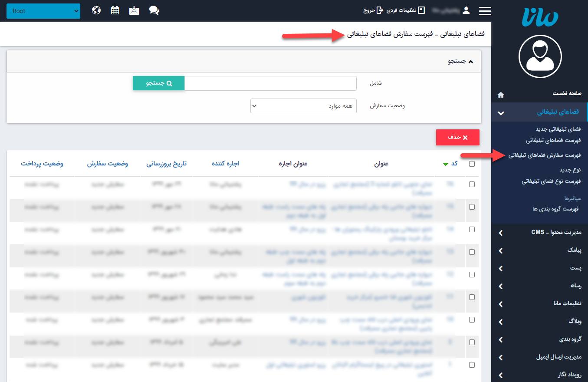Screen dimensions: 588x382
Task: Click the hamburger menu icon
Action: [485, 11]
